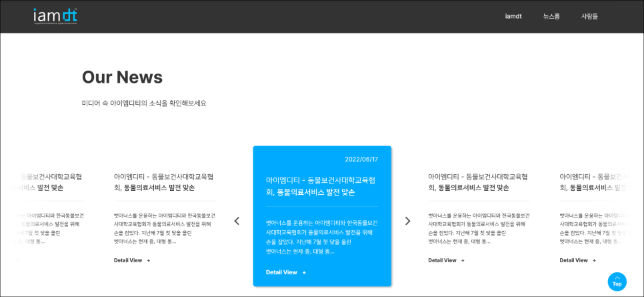Image resolution: width=644 pixels, height=297 pixels.
Task: Jump to the page top with the Top button
Action: coord(617,282)
